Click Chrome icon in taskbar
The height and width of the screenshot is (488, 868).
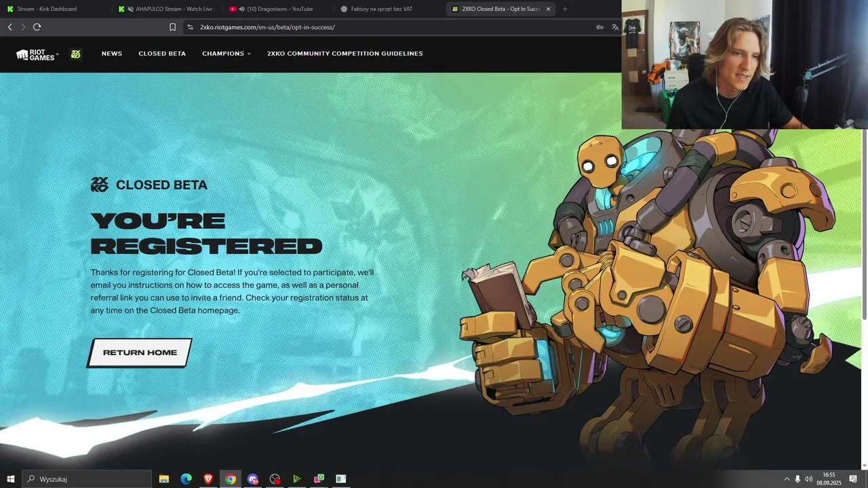pos(231,479)
